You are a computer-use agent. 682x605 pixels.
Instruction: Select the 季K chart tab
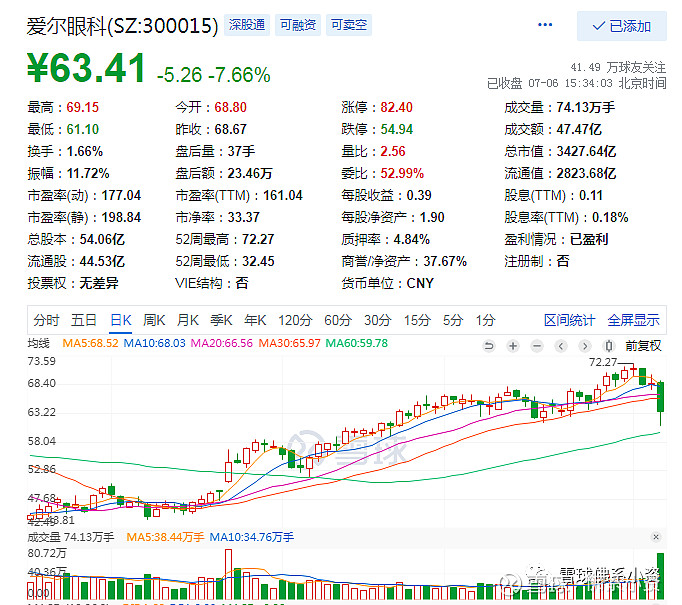coord(221,321)
